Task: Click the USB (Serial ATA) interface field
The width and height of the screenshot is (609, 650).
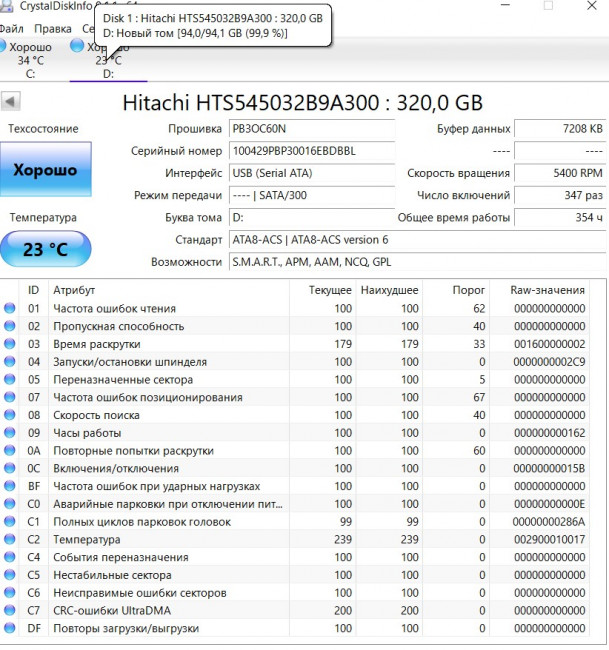Action: 312,173
